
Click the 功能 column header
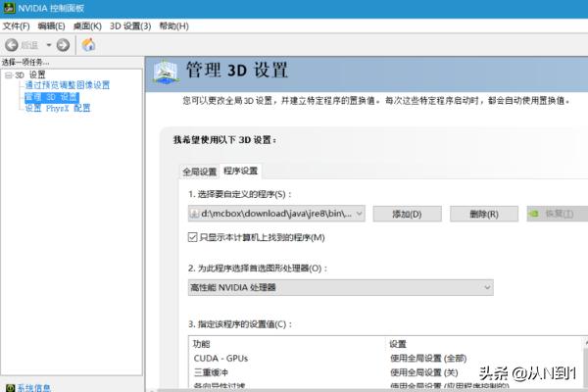tap(201, 344)
